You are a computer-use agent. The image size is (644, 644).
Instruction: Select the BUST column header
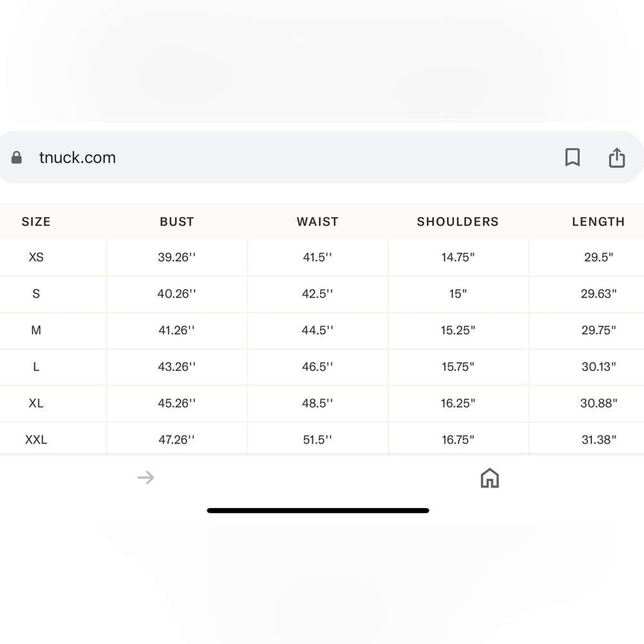point(176,222)
